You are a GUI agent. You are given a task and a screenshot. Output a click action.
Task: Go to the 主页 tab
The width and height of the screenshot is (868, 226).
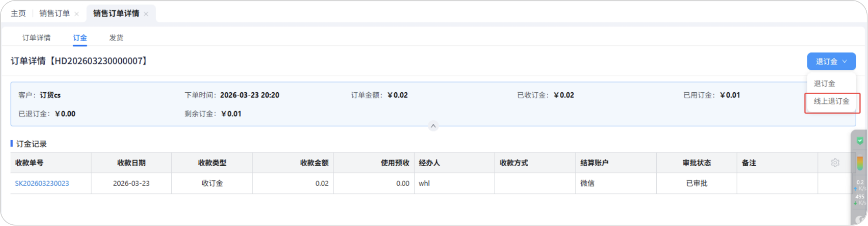point(18,13)
